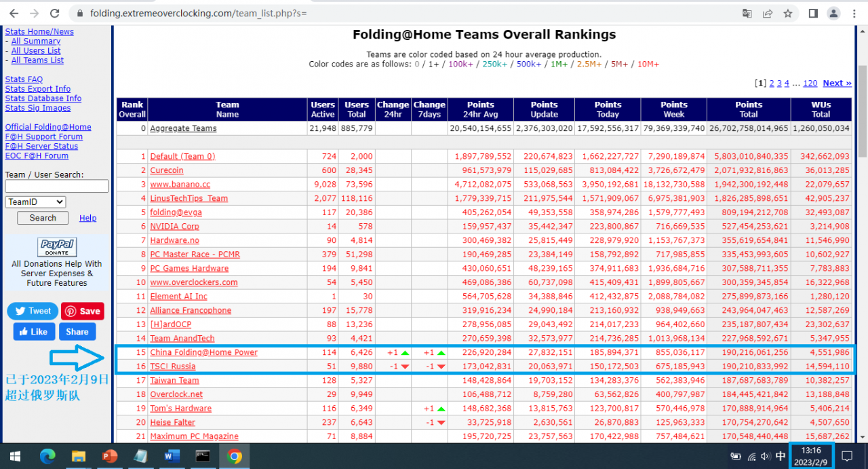Screen dimensions: 868x469
Task: Open the translate page icon
Action: [747, 13]
